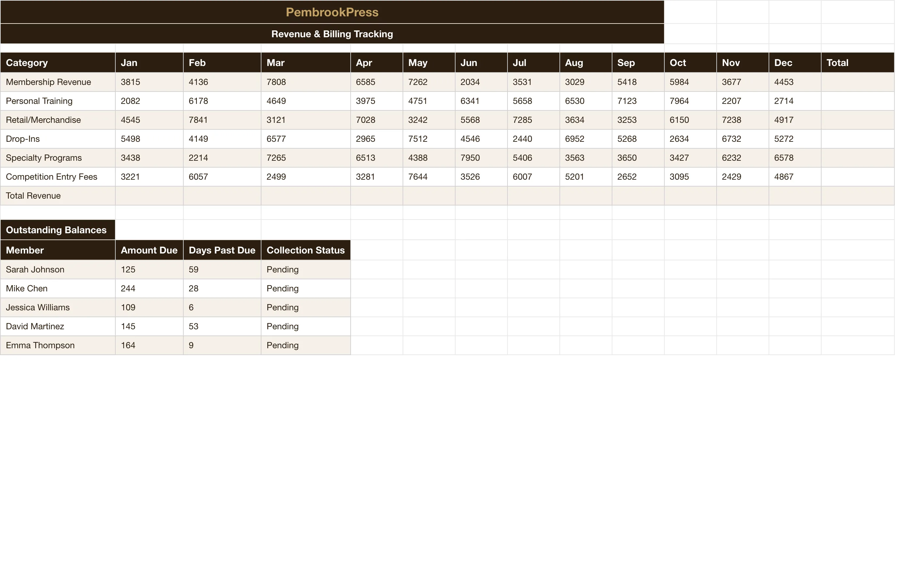Click the May column header

[x=429, y=63]
